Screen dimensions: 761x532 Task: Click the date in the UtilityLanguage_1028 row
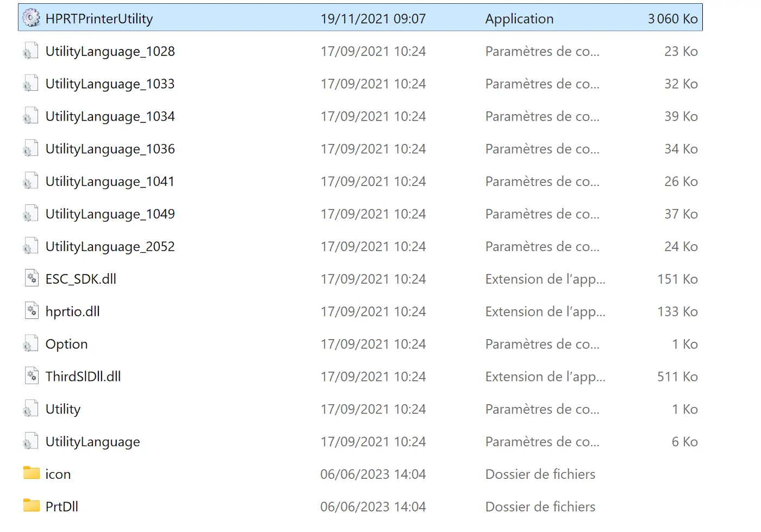(373, 52)
